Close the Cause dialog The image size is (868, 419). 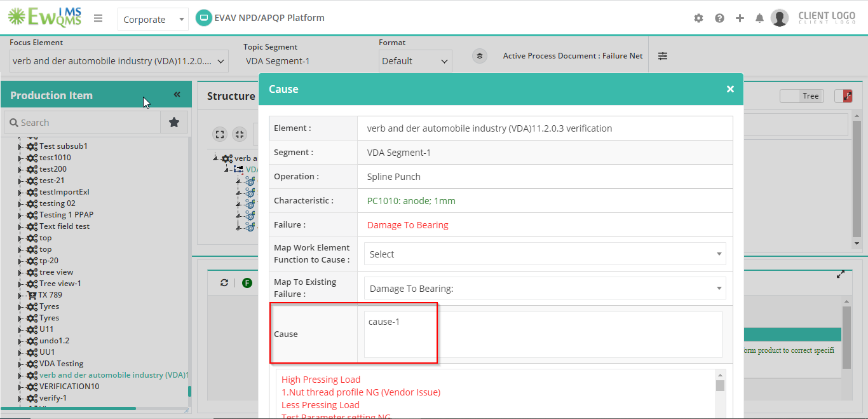[730, 89]
